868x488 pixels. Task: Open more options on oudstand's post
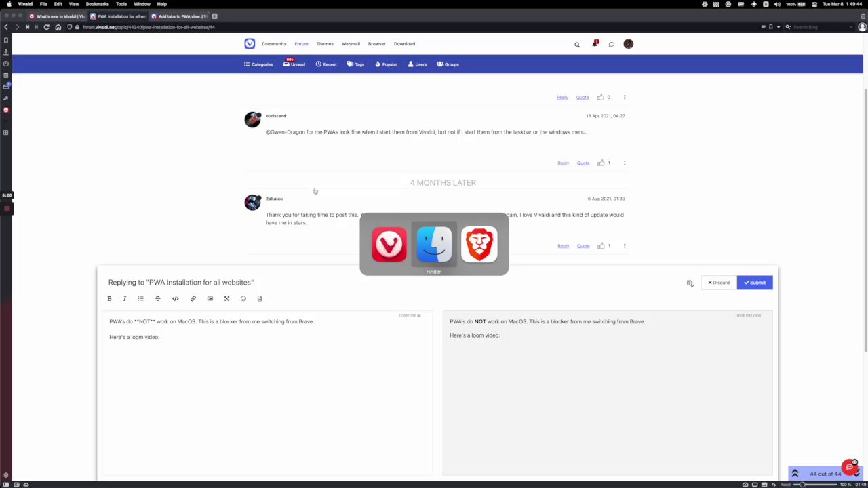625,163
